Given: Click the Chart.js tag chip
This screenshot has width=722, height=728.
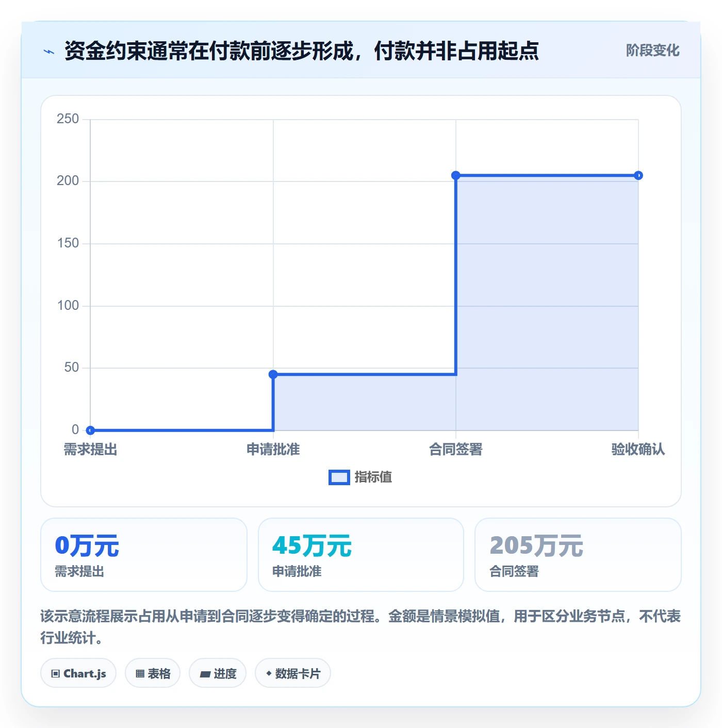Looking at the screenshot, I should click(78, 673).
